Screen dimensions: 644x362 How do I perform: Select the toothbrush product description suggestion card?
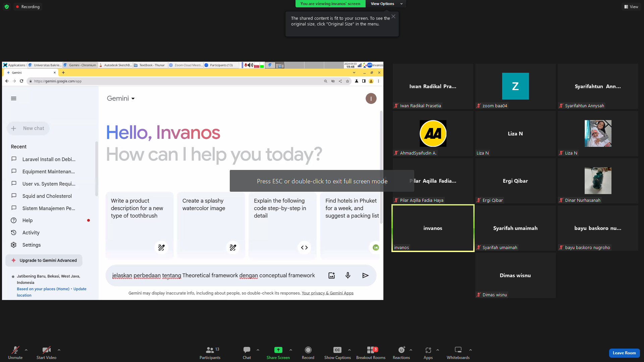pyautogui.click(x=140, y=225)
